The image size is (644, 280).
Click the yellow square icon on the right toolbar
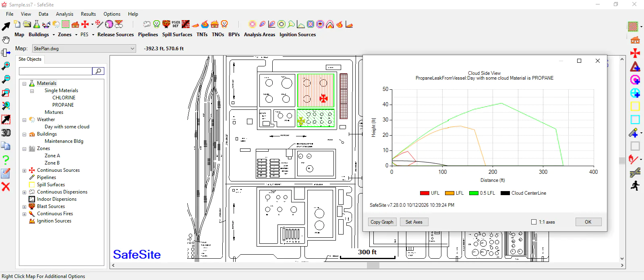coord(635,106)
